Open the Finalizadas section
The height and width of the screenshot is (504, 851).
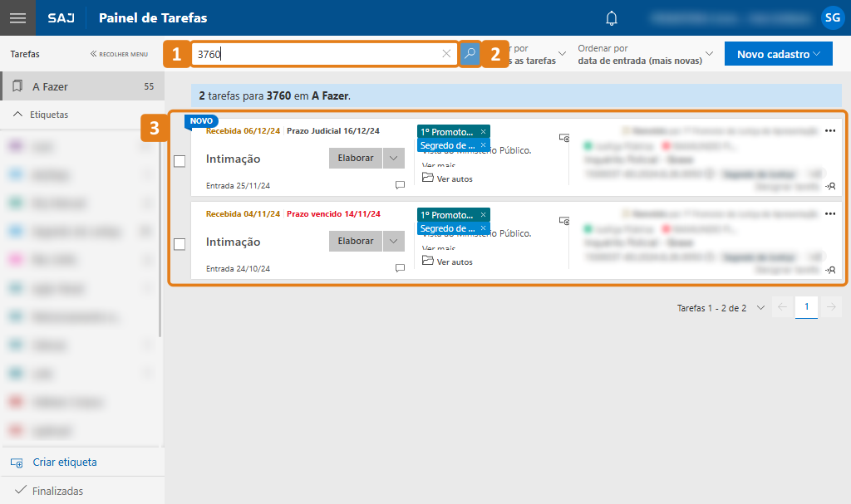pyautogui.click(x=57, y=491)
